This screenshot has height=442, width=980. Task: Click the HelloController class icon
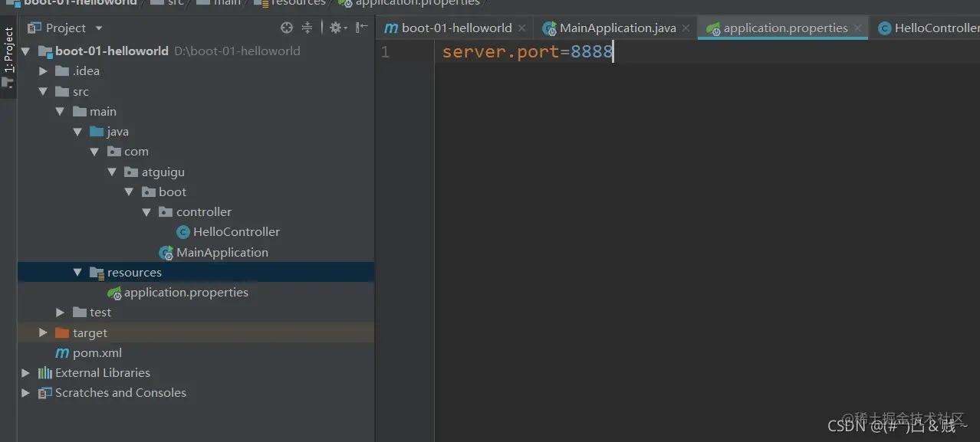183,232
